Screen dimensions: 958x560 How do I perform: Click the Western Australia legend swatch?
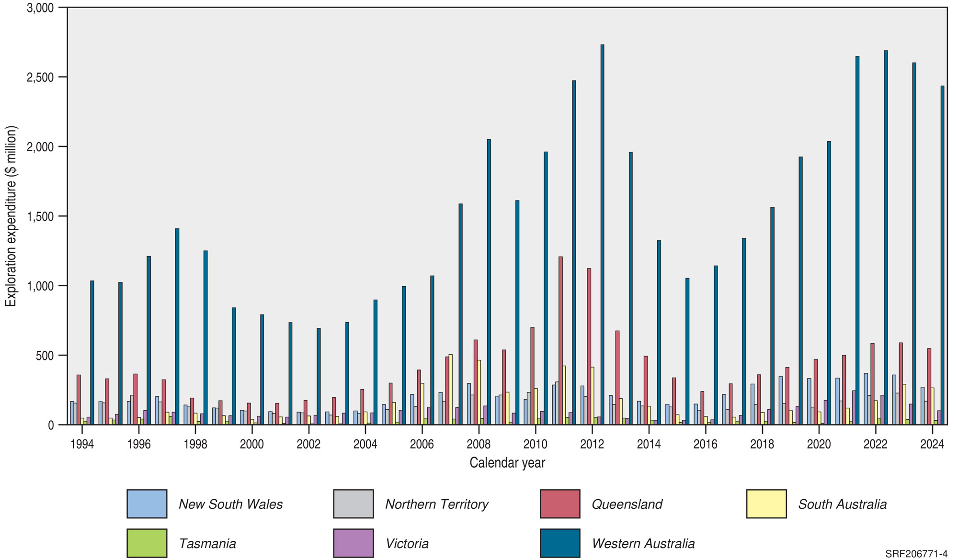click(x=559, y=543)
